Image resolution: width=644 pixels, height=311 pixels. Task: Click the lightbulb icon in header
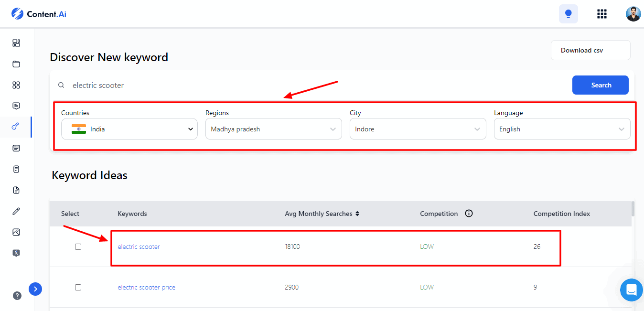568,14
